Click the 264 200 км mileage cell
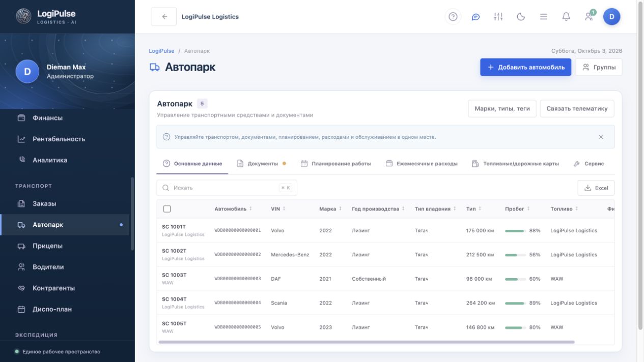This screenshot has width=644, height=362. click(x=481, y=303)
